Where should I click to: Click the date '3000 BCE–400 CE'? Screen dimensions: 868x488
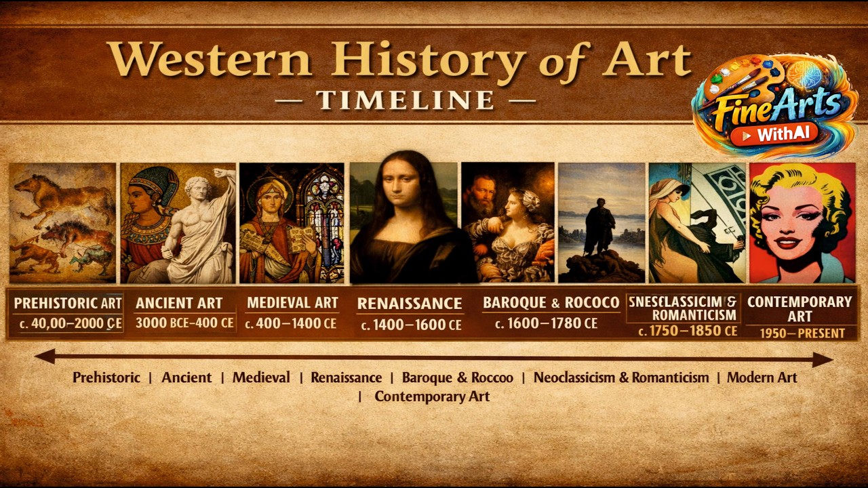click(184, 323)
